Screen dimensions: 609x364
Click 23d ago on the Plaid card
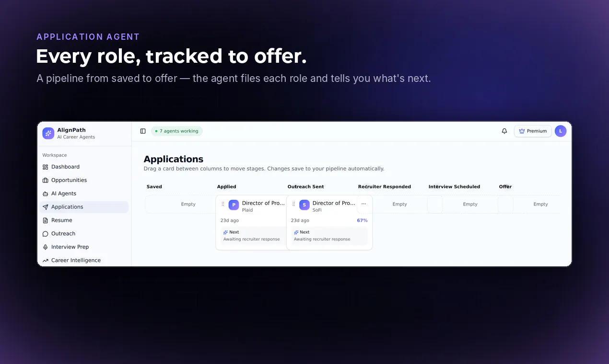pyautogui.click(x=230, y=221)
